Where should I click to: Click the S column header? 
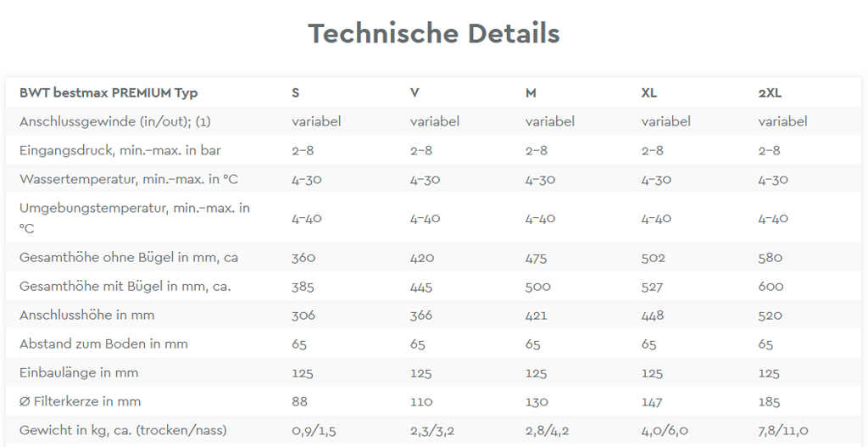click(x=296, y=93)
